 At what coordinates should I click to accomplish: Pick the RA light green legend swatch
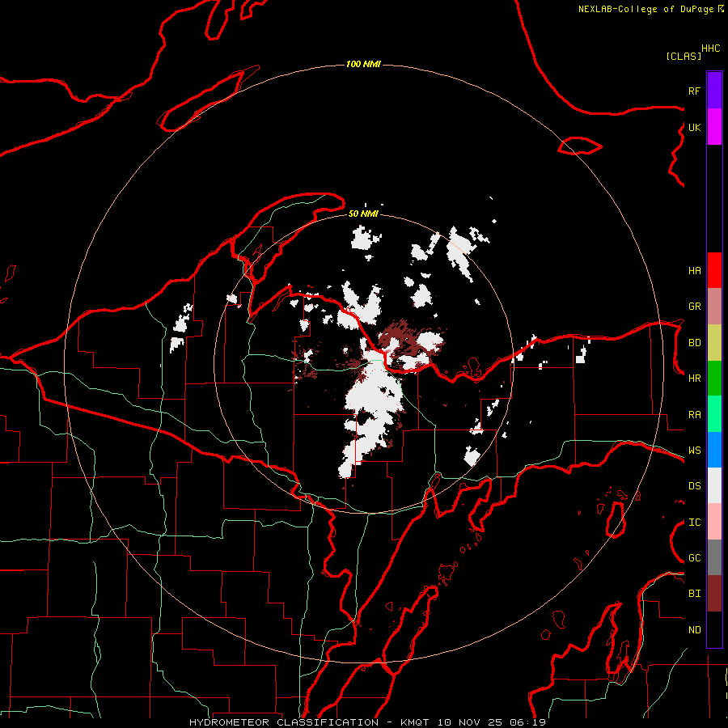(714, 414)
